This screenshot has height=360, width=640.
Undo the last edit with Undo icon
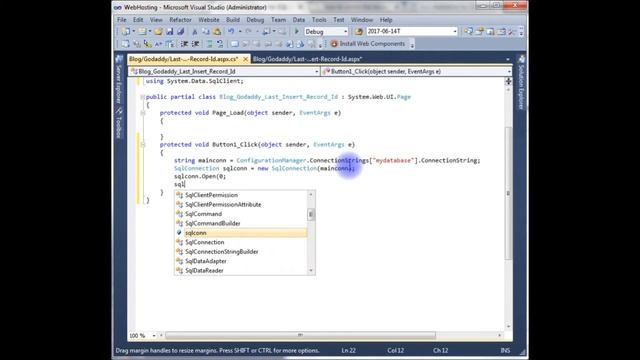click(231, 31)
